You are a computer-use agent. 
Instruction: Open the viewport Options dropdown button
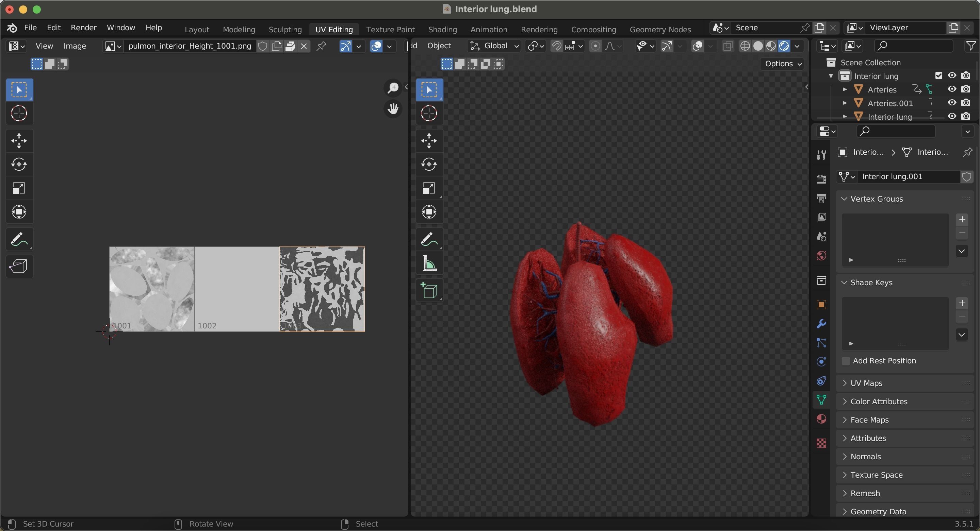click(x=783, y=64)
